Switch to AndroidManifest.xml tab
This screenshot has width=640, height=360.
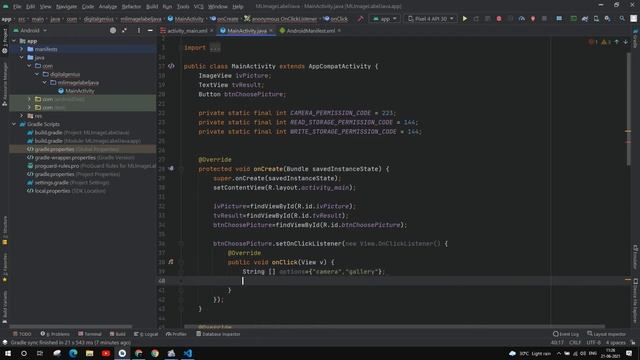tap(310, 31)
